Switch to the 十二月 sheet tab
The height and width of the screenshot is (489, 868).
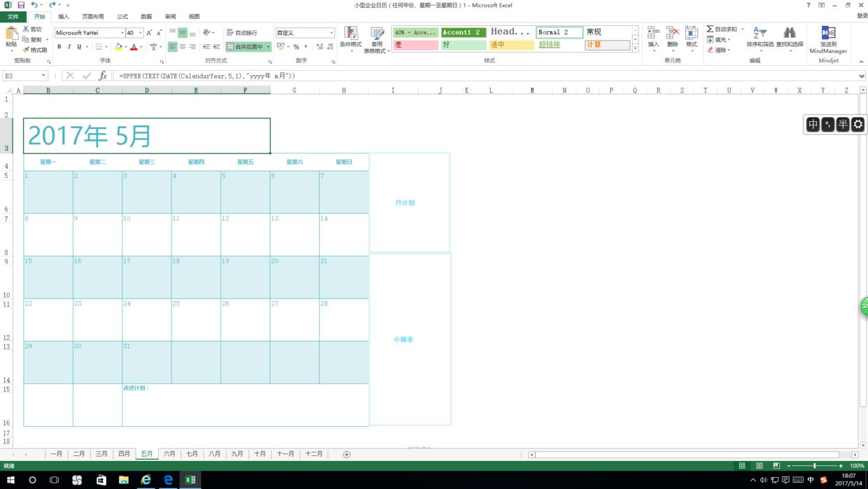coord(314,454)
